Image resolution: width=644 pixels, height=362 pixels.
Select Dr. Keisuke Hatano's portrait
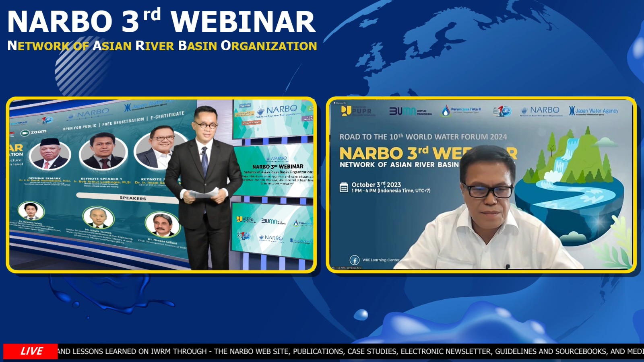pyautogui.click(x=31, y=211)
